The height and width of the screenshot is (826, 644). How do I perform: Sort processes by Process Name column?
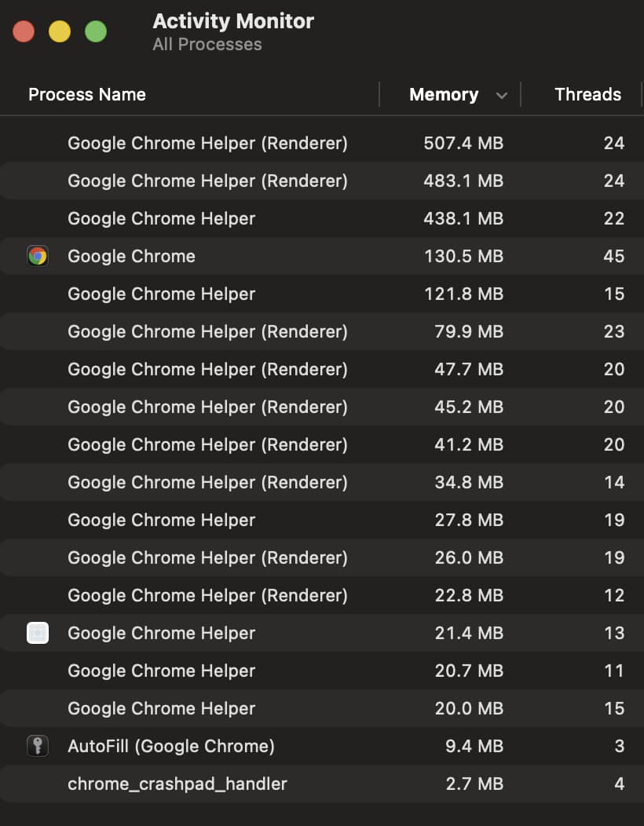pos(86,94)
